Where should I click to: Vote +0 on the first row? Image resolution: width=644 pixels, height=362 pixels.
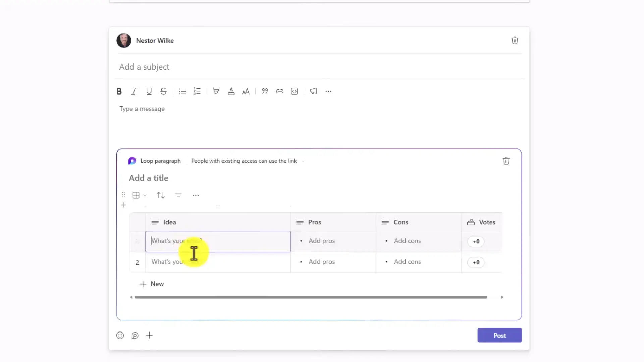pos(476,241)
